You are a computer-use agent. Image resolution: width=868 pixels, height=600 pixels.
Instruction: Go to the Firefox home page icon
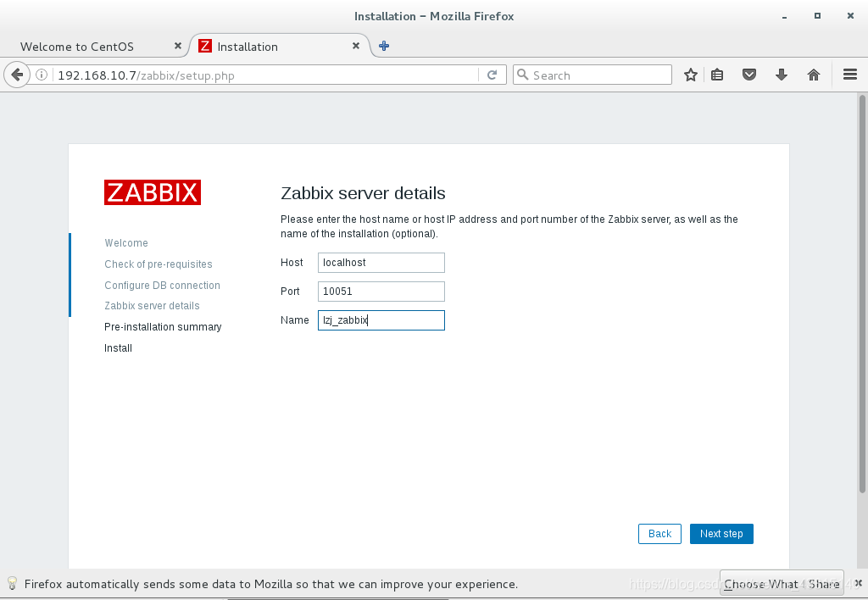pos(813,75)
